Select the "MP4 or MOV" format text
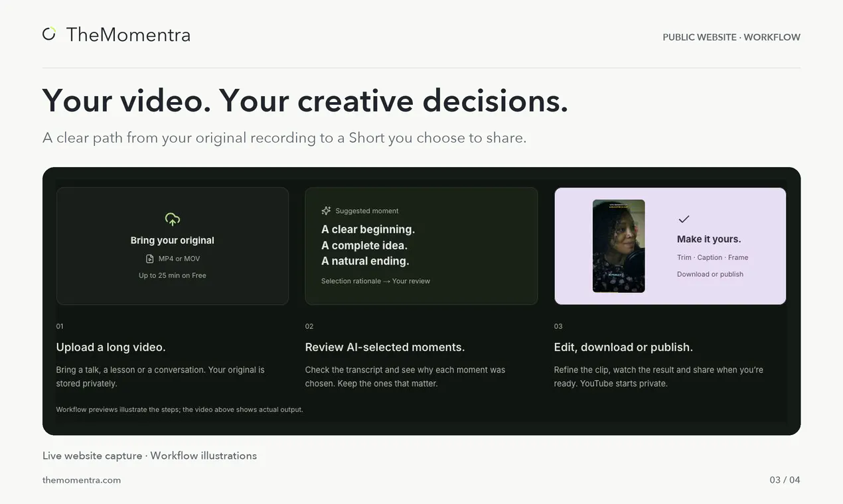Image resolution: width=843 pixels, height=504 pixels. pos(179,259)
